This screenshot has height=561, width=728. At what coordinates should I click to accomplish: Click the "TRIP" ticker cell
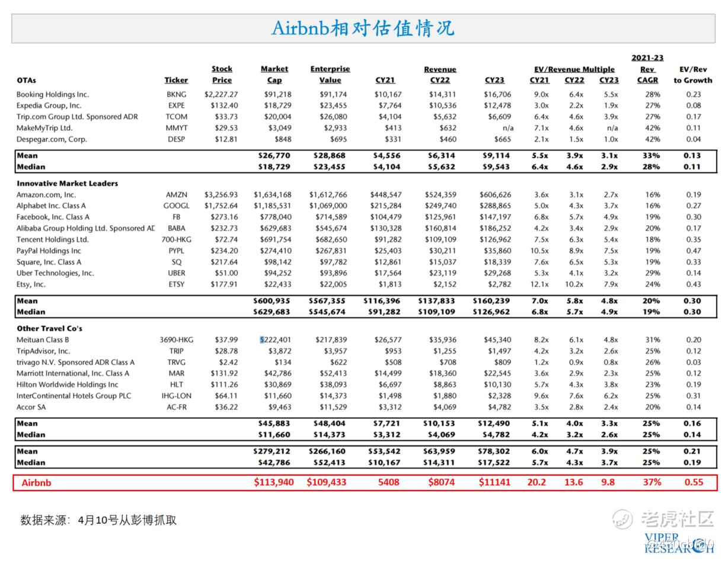coord(176,351)
